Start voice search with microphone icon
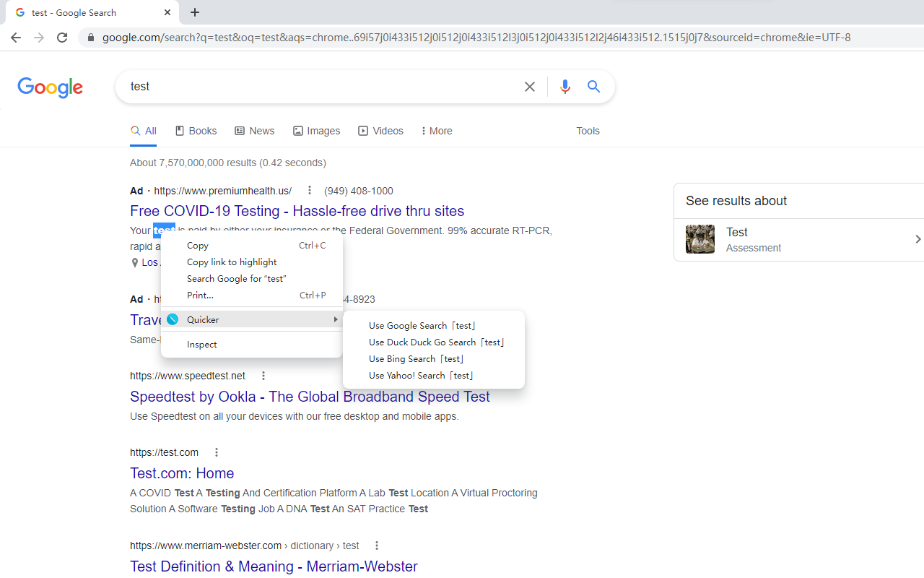Screen dimensions: 924x578 [x=565, y=87]
